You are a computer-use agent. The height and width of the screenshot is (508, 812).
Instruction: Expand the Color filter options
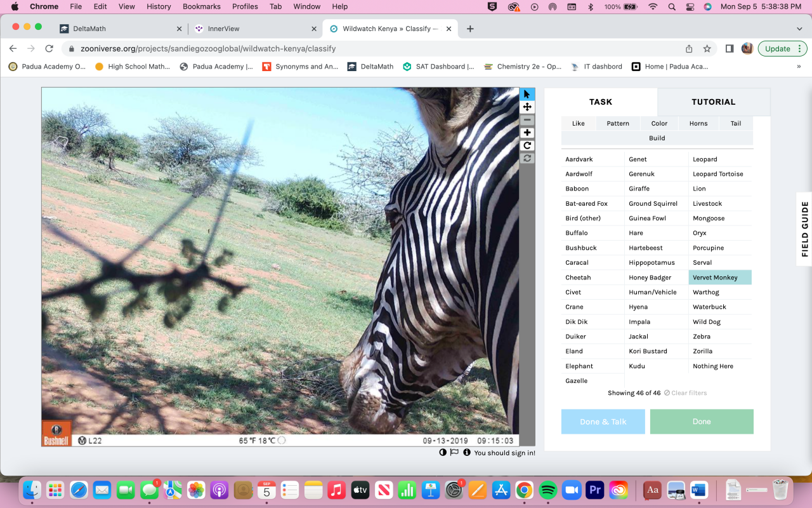click(x=659, y=123)
